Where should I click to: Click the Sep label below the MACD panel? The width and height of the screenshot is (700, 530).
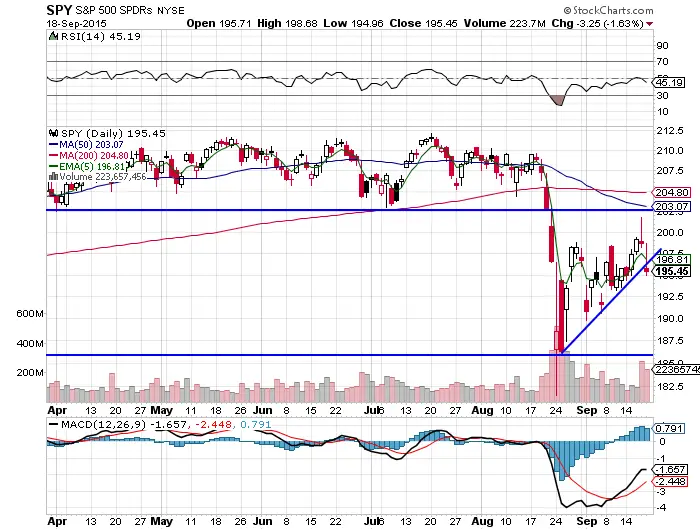click(587, 521)
